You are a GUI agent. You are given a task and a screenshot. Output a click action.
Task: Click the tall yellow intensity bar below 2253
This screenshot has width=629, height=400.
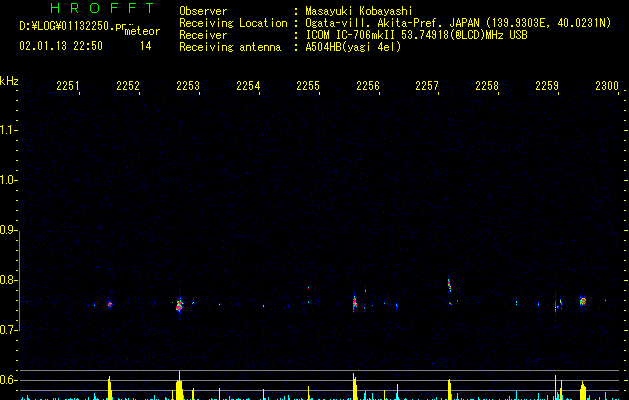coord(179,386)
